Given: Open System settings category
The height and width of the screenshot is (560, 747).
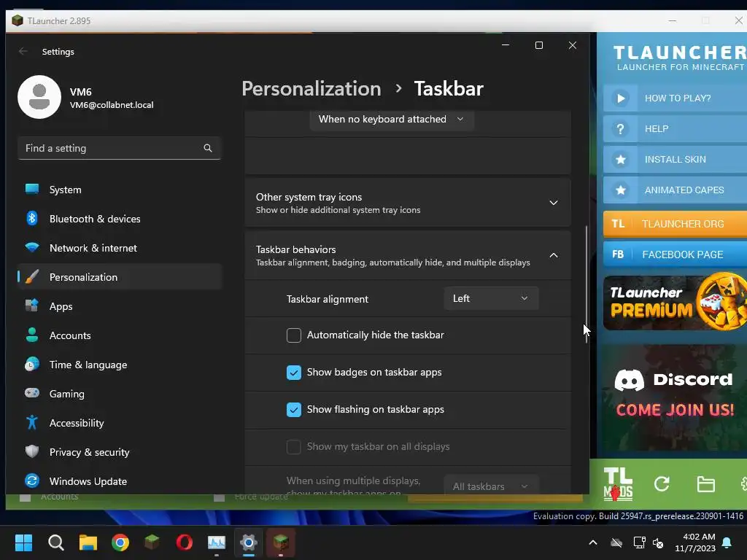Looking at the screenshot, I should tap(119, 190).
